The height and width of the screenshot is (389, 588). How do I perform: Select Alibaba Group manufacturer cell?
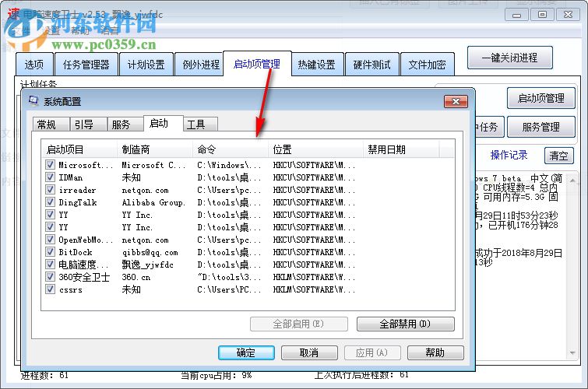153,202
